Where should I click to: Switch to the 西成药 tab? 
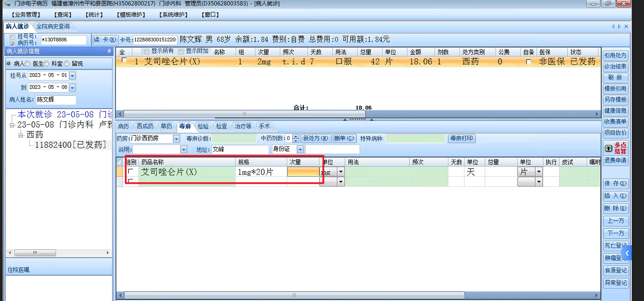pos(145,126)
